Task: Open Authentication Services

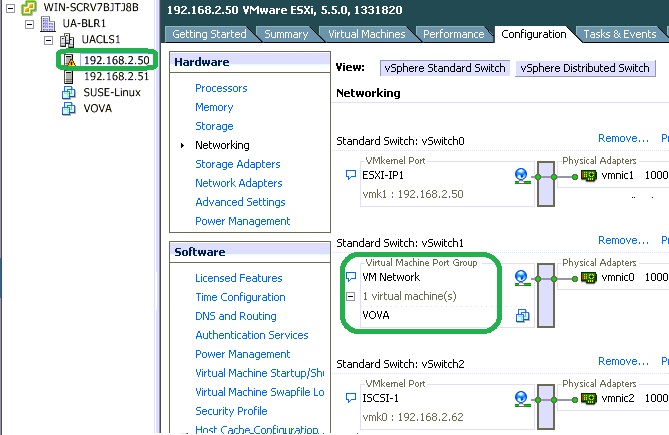Action: [252, 335]
